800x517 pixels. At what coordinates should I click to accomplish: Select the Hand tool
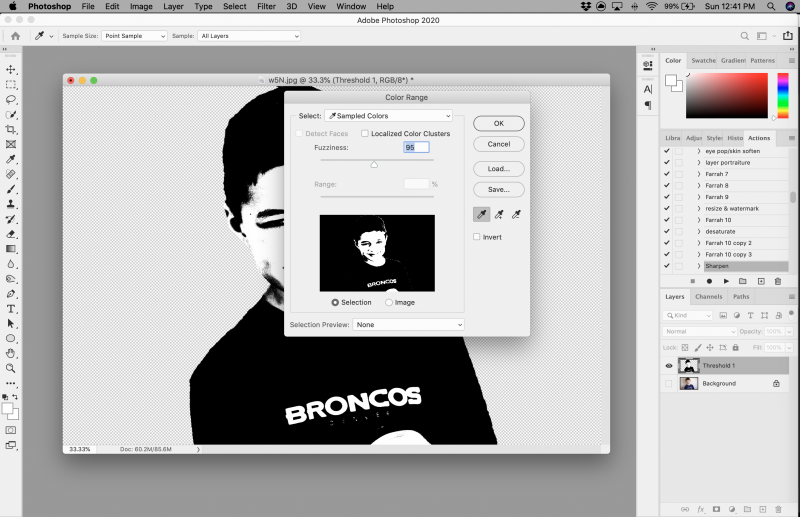click(11, 353)
